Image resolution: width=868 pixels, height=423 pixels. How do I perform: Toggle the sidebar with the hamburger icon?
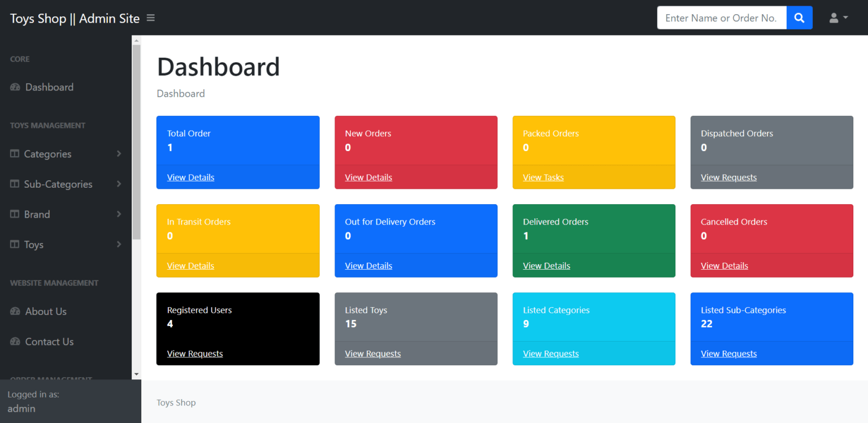(150, 18)
